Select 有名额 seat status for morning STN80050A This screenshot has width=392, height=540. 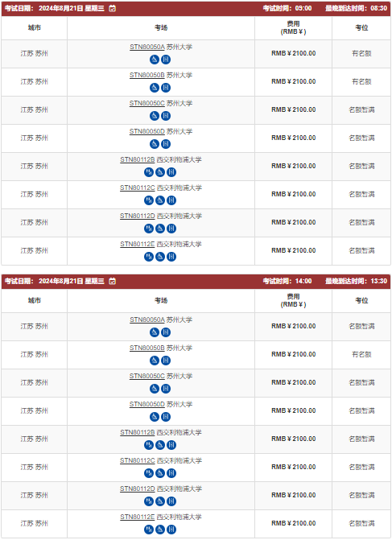point(361,54)
